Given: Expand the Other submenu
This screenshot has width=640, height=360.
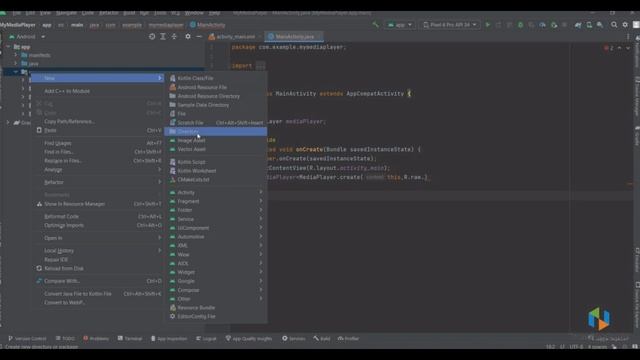Looking at the screenshot, I should [216, 299].
